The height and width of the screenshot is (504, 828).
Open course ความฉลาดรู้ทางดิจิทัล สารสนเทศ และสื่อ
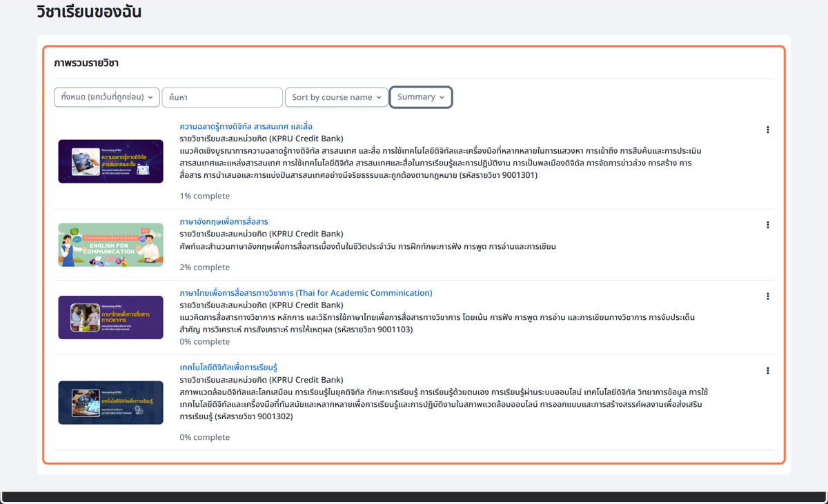point(246,127)
